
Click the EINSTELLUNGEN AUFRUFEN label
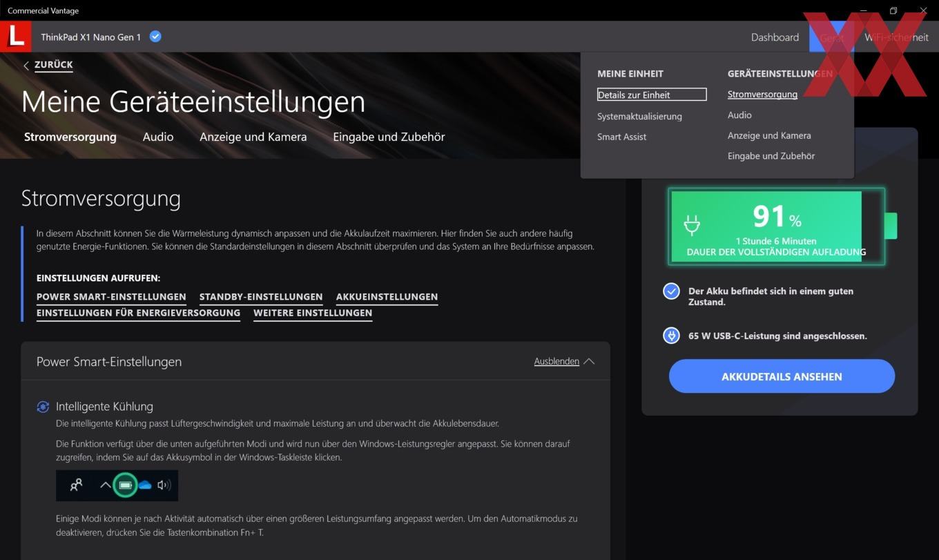[98, 278]
